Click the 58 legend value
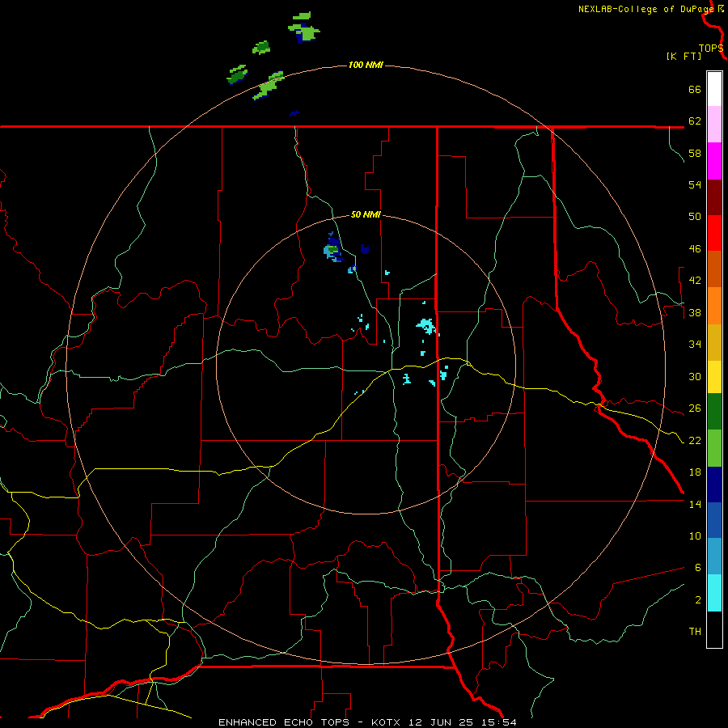The width and height of the screenshot is (728, 728). [x=695, y=153]
